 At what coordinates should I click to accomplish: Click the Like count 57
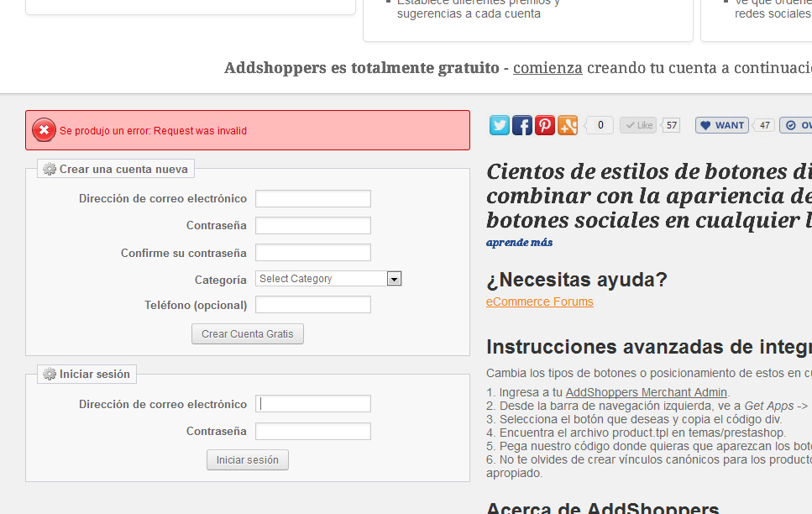672,125
